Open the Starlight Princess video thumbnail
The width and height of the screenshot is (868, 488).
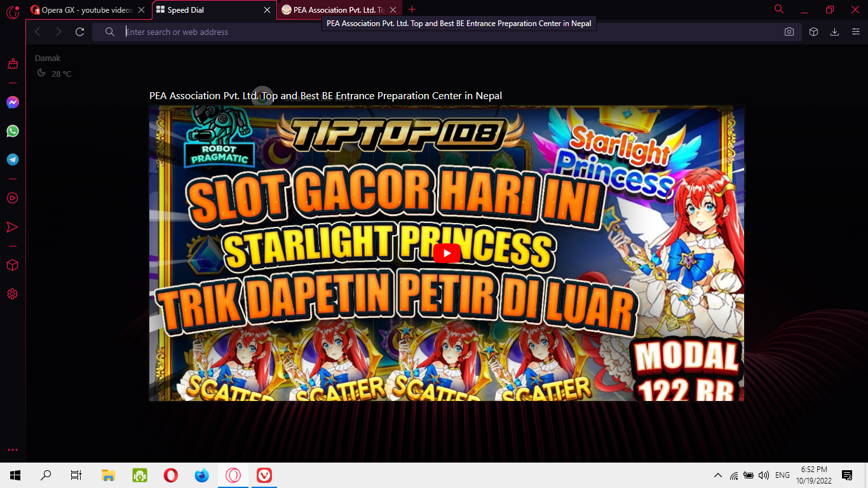pos(447,254)
